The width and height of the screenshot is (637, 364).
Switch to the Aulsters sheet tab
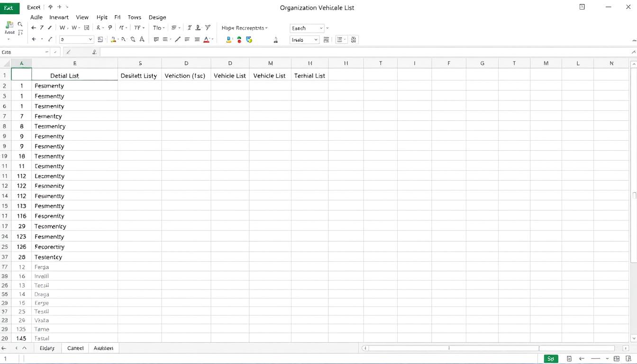[x=103, y=348]
